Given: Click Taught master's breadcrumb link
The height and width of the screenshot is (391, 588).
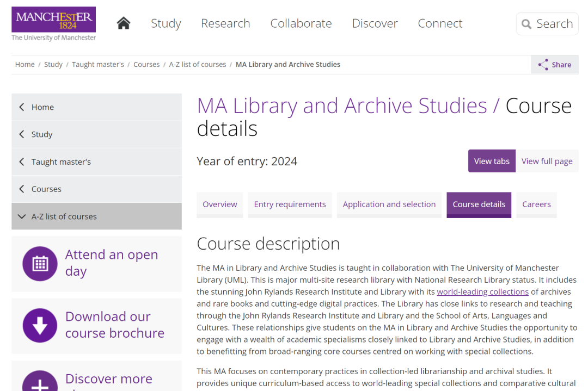Looking at the screenshot, I should [x=98, y=64].
